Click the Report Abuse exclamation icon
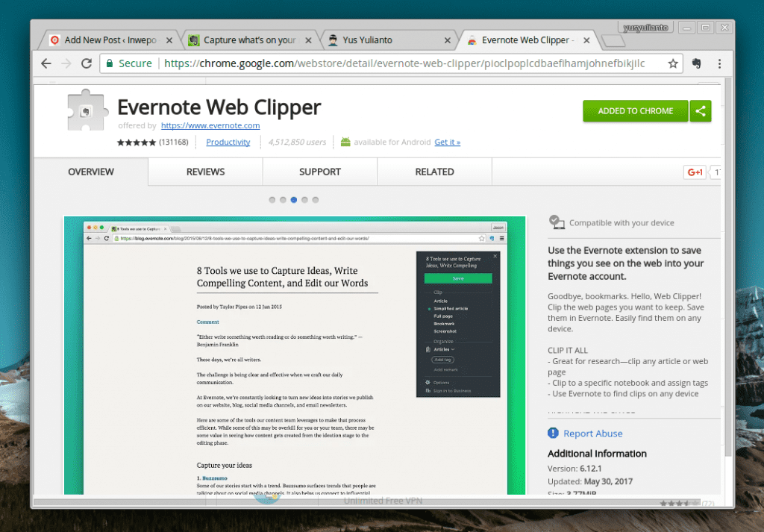This screenshot has width=764, height=532. tap(553, 433)
